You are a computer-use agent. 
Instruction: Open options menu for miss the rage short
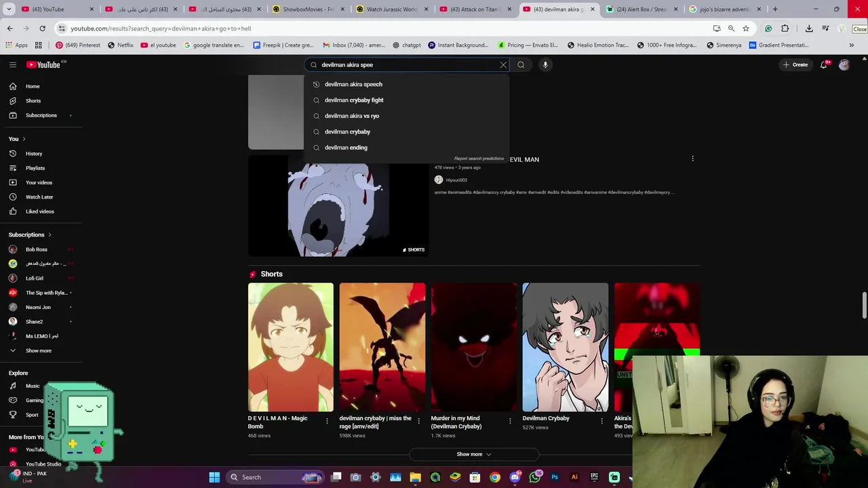pos(418,421)
